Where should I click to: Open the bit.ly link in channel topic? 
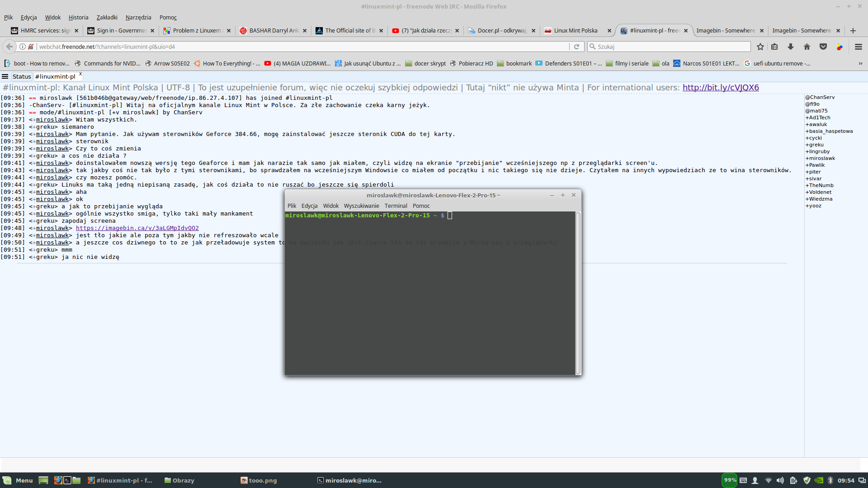[721, 88]
